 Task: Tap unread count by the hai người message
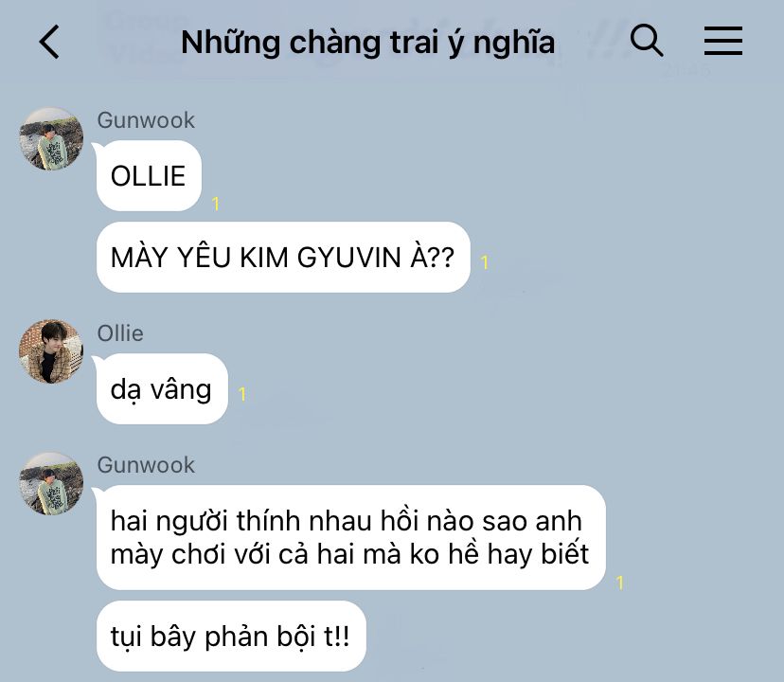pyautogui.click(x=620, y=583)
